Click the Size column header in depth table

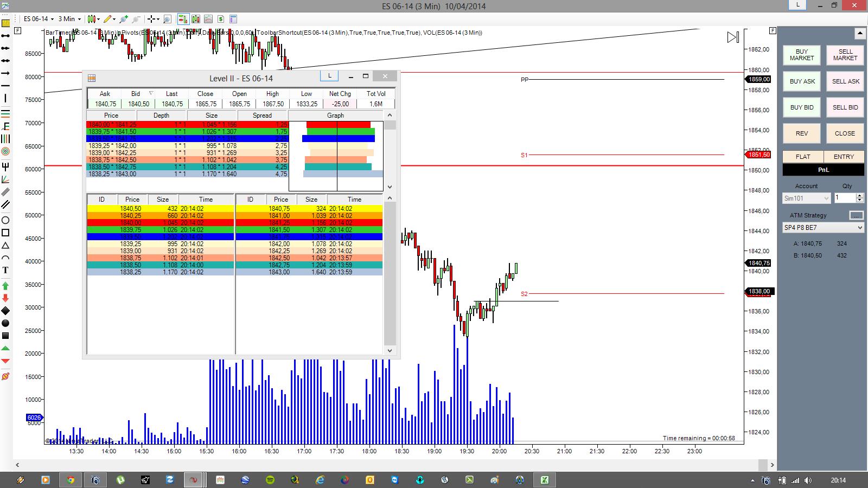pyautogui.click(x=212, y=115)
